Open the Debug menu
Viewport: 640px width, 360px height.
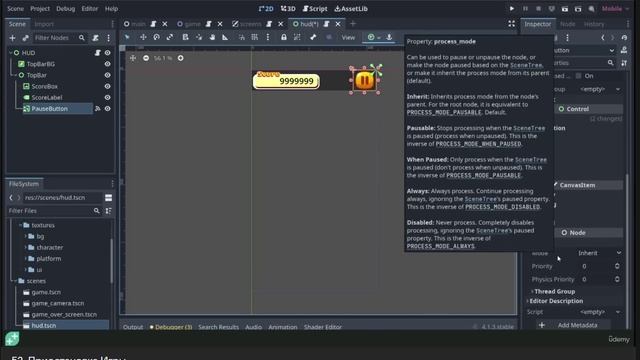click(65, 9)
